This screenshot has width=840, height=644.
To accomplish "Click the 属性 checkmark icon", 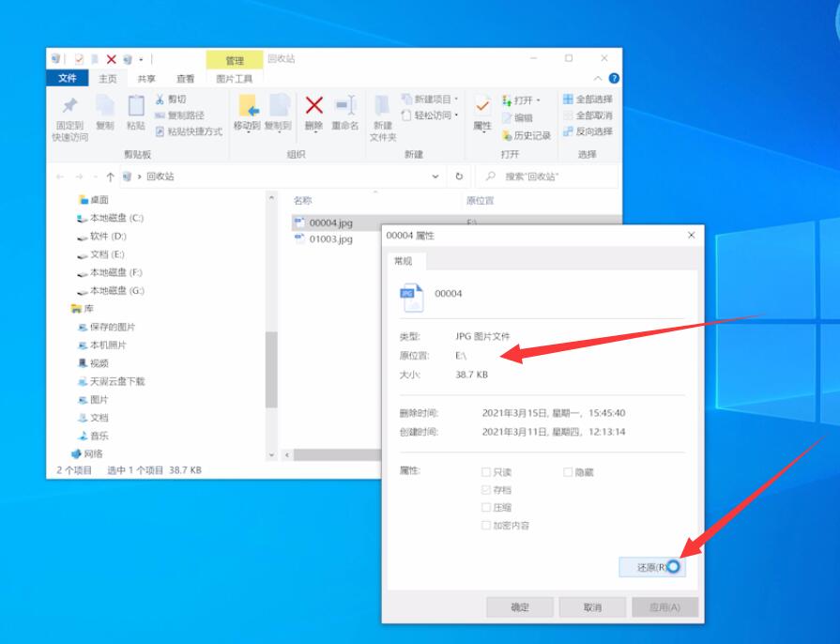I will click(x=482, y=105).
